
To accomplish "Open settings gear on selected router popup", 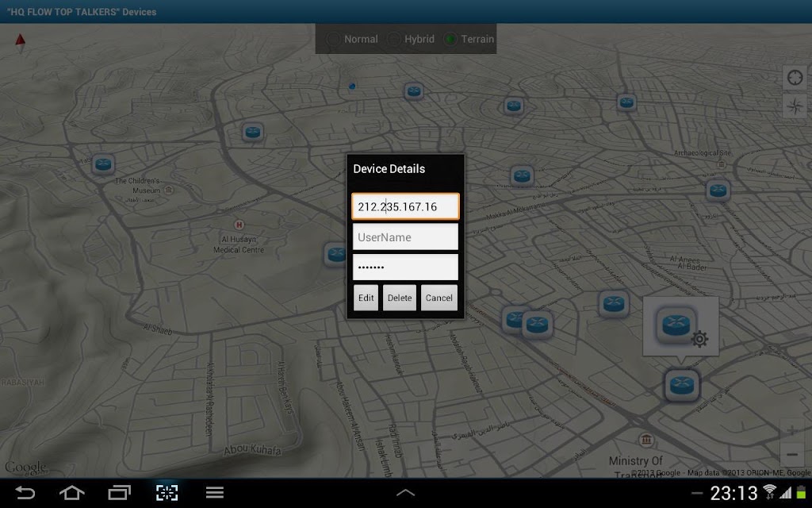I will pos(699,340).
